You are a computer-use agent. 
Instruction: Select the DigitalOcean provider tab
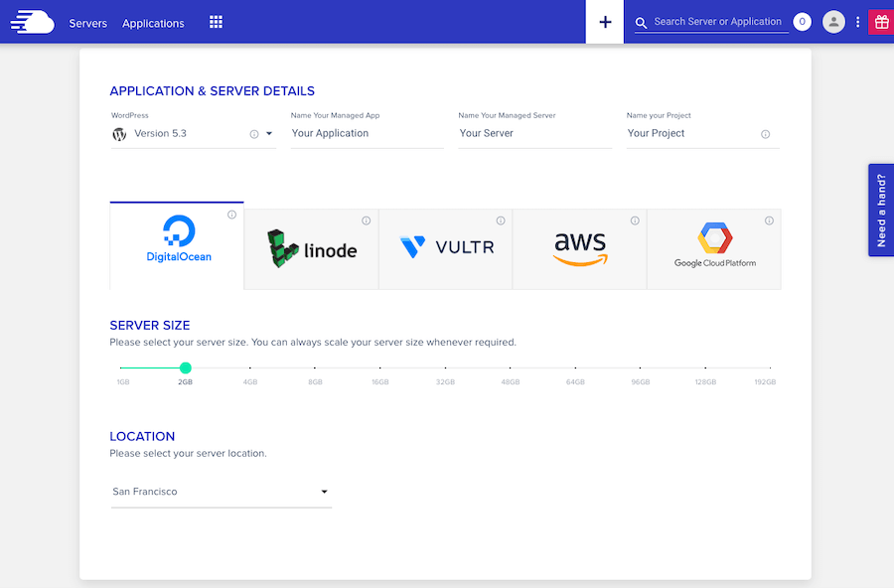pyautogui.click(x=177, y=245)
